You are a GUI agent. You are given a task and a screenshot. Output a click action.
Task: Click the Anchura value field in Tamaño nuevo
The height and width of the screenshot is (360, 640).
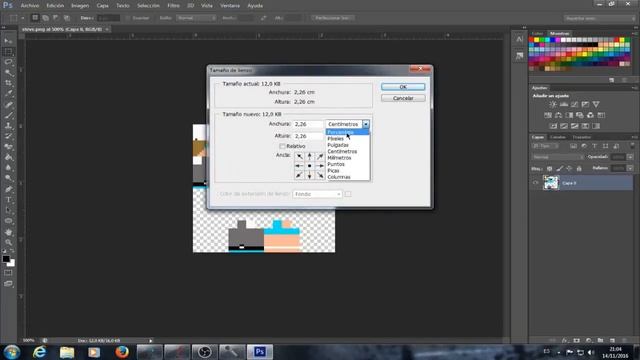(x=308, y=124)
